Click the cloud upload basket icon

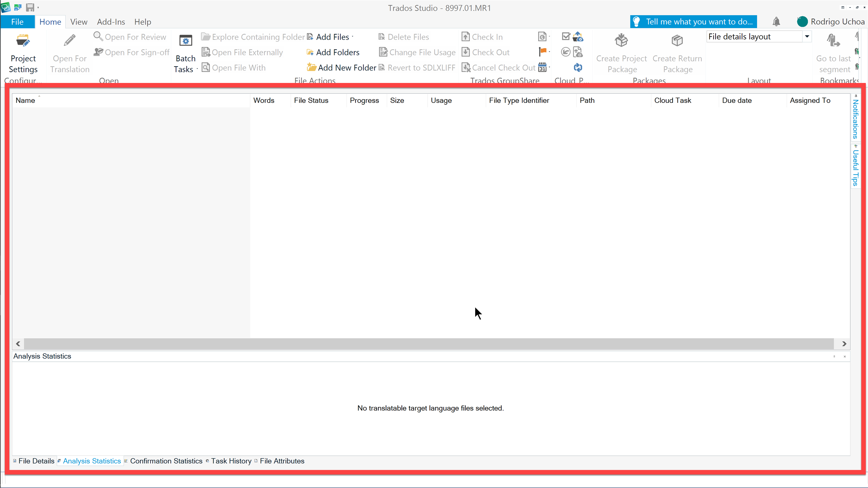[x=578, y=36]
